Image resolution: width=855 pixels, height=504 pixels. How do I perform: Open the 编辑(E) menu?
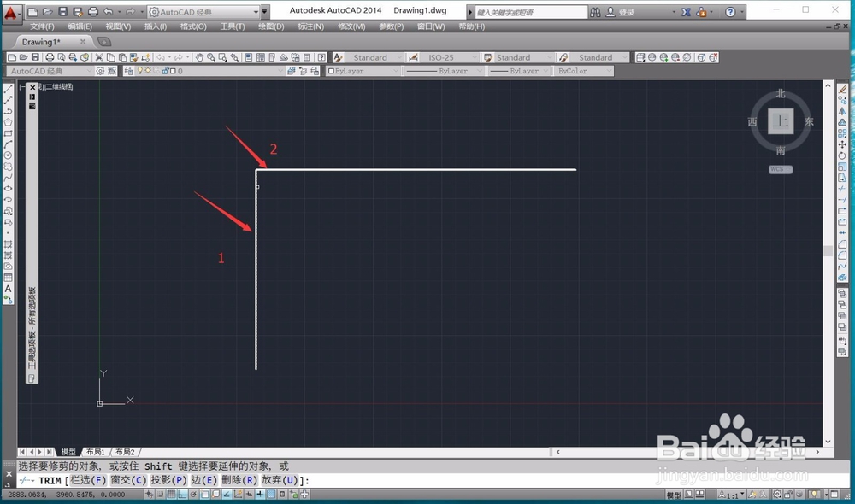tap(80, 26)
